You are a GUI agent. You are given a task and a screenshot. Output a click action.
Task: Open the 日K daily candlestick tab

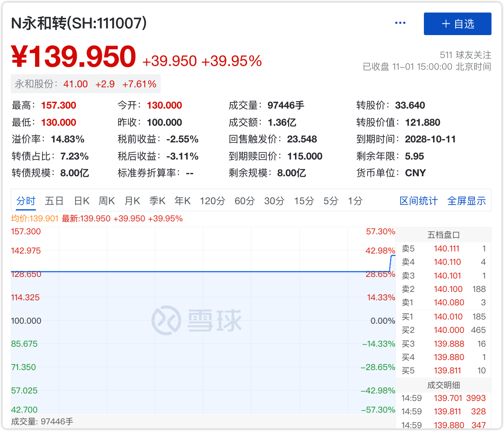tap(82, 201)
